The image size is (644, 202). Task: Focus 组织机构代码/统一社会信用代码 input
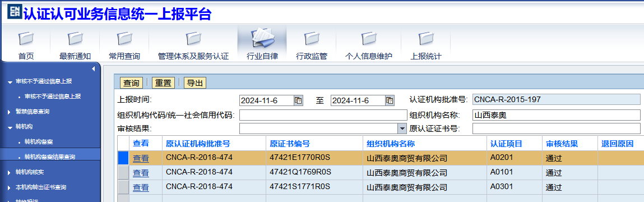coord(323,115)
